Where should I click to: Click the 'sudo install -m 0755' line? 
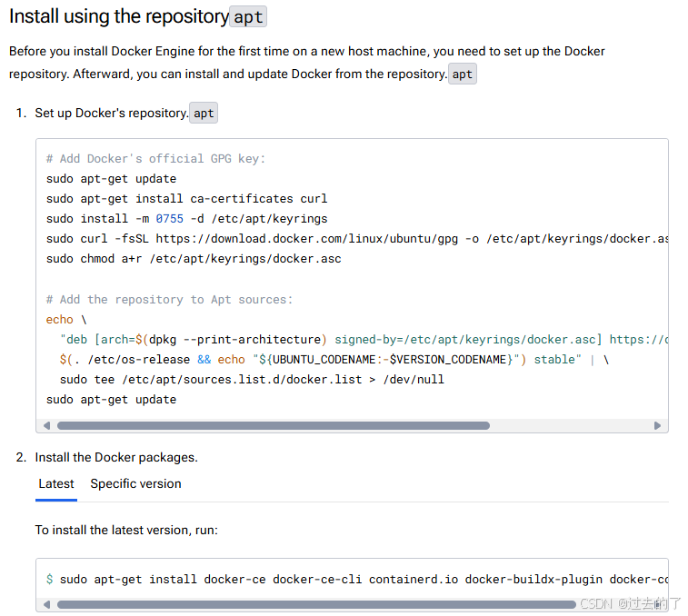tap(187, 218)
